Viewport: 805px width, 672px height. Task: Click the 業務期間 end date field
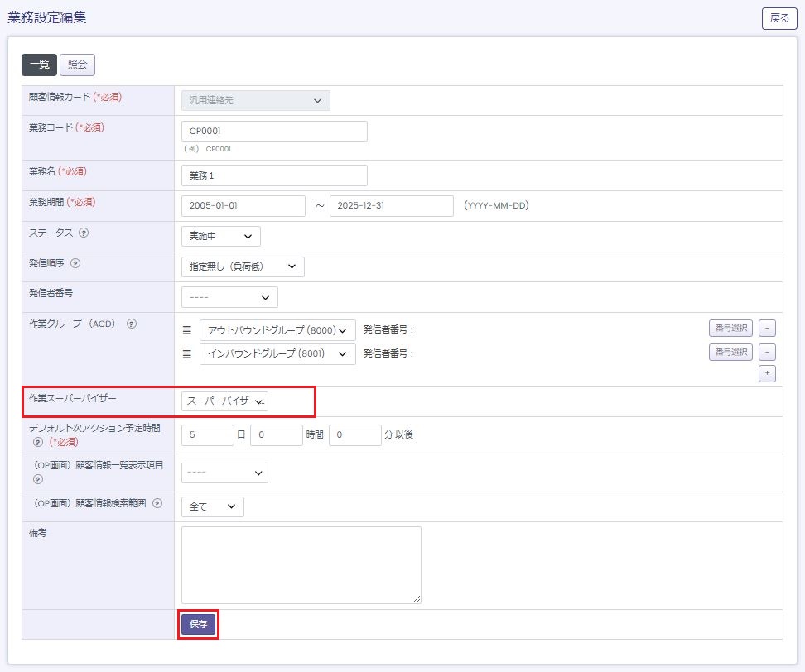click(392, 206)
